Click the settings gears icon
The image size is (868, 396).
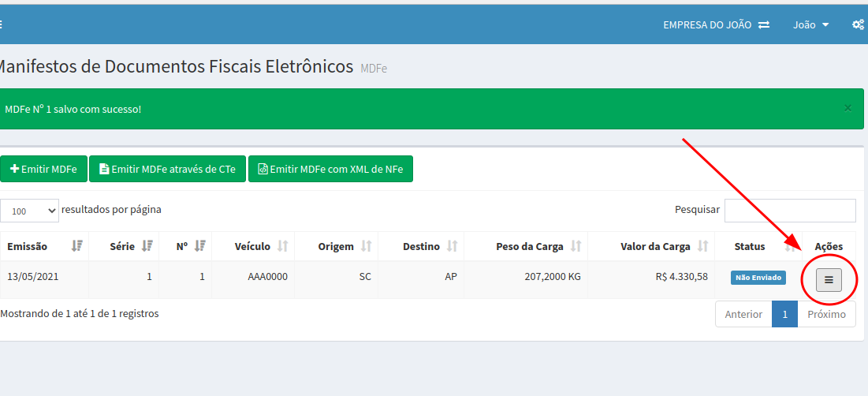[858, 24]
